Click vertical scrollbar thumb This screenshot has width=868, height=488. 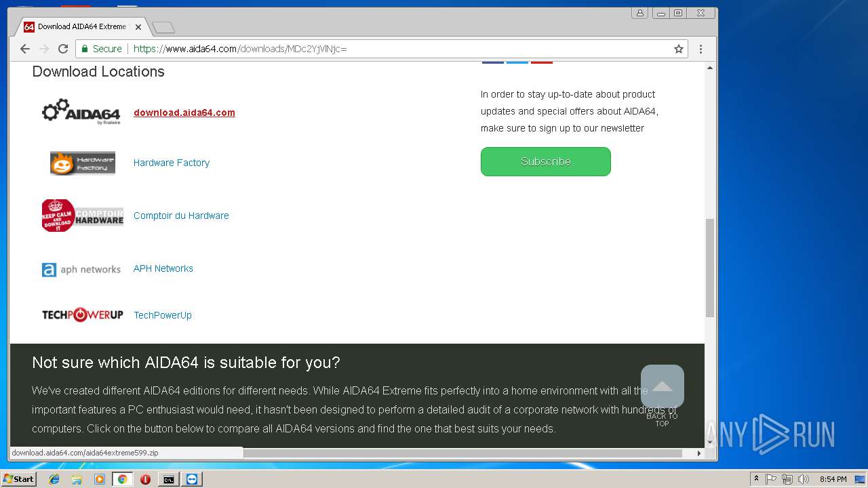click(x=710, y=268)
